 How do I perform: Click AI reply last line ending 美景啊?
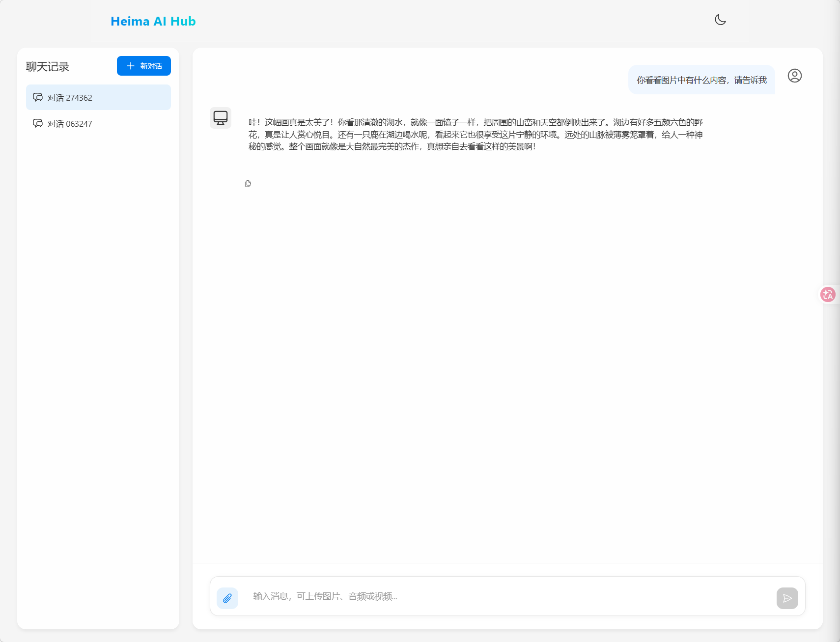392,146
